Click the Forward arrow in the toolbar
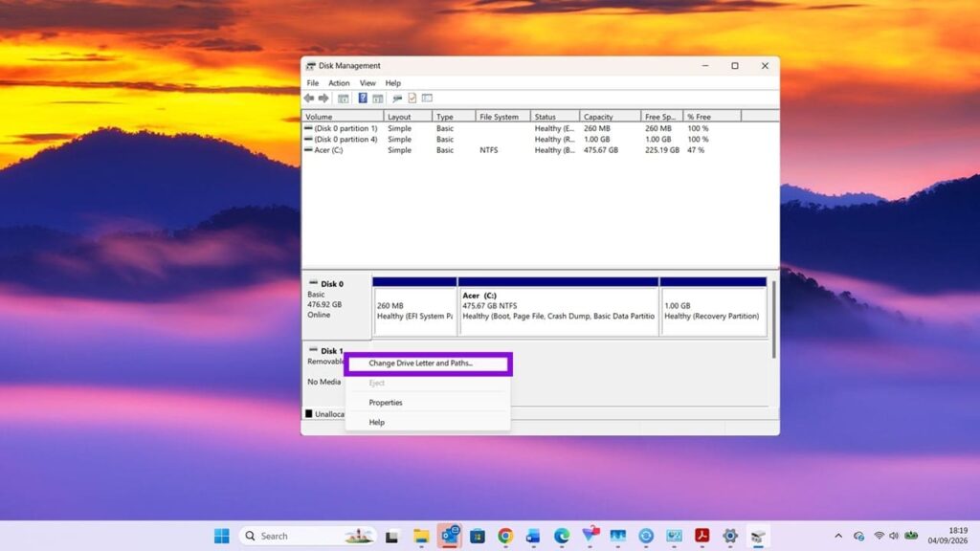The image size is (980, 551). (x=323, y=99)
